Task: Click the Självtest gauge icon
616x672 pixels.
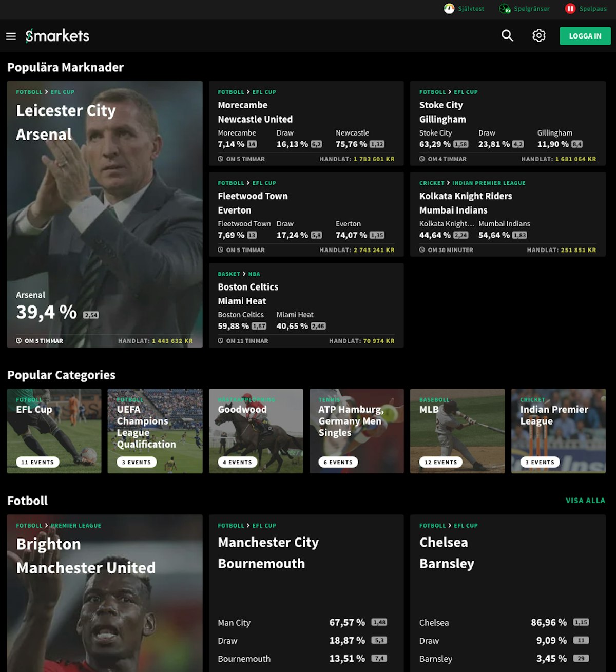Action: point(449,9)
